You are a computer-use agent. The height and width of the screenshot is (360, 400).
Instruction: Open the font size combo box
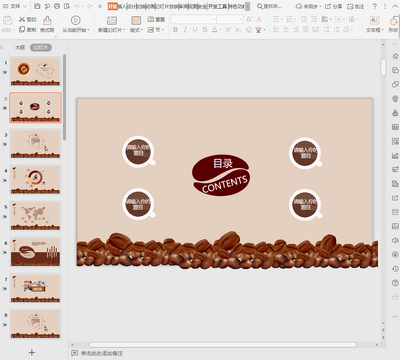230,19
